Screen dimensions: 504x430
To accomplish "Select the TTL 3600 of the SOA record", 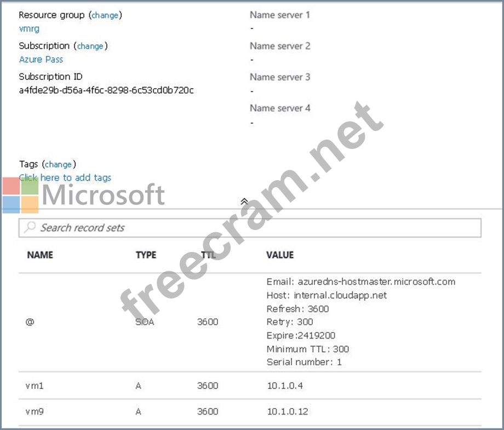I will click(x=208, y=322).
